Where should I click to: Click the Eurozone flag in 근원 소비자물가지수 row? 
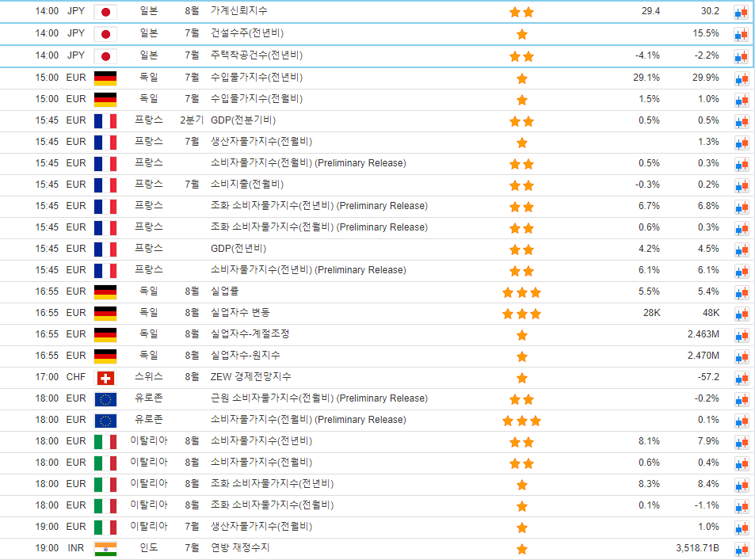[x=105, y=399]
